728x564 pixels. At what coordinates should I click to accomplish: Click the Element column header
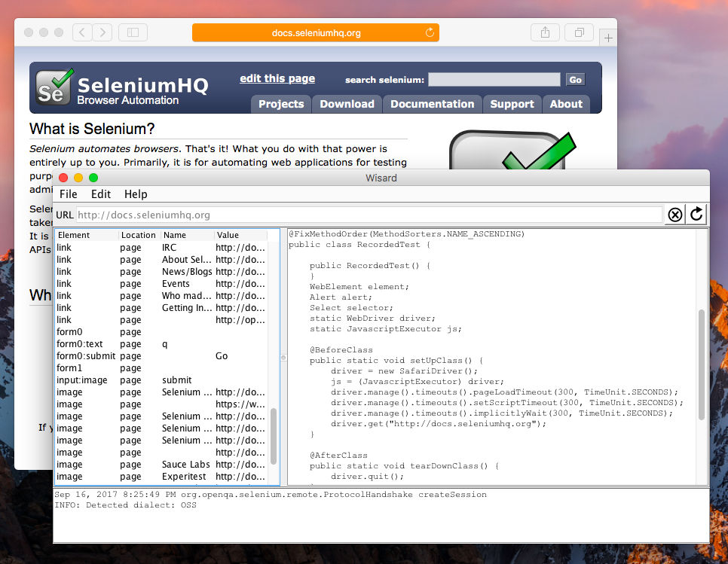[x=87, y=235]
